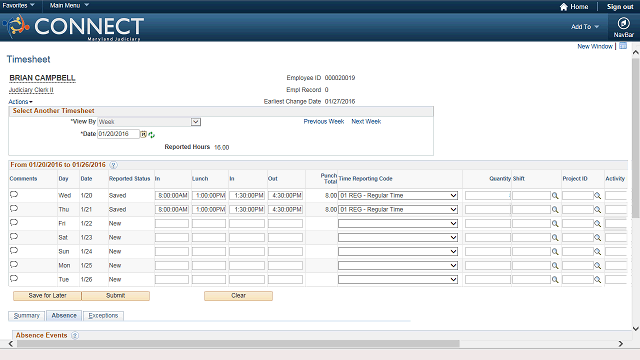This screenshot has width=640, height=360.
Task: Look up Shift for Tue 1/26 row
Action: pos(555,280)
